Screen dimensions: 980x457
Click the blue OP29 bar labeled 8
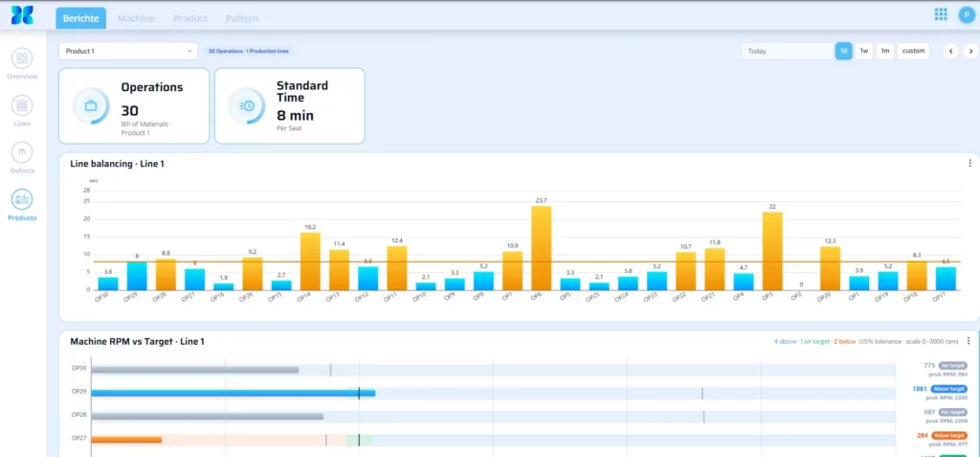(x=137, y=276)
